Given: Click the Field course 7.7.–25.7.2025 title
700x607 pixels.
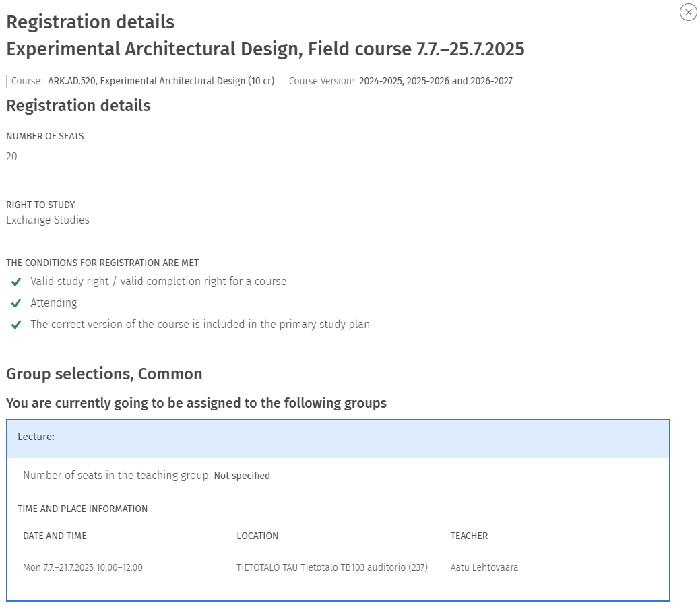Looking at the screenshot, I should point(265,49).
